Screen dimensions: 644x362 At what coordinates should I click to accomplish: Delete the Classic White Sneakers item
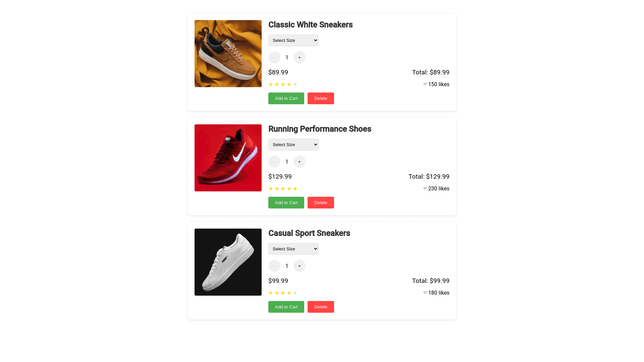(x=321, y=98)
